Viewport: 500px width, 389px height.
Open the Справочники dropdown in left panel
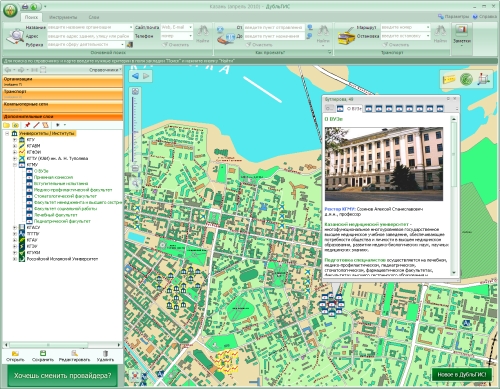[105, 70]
